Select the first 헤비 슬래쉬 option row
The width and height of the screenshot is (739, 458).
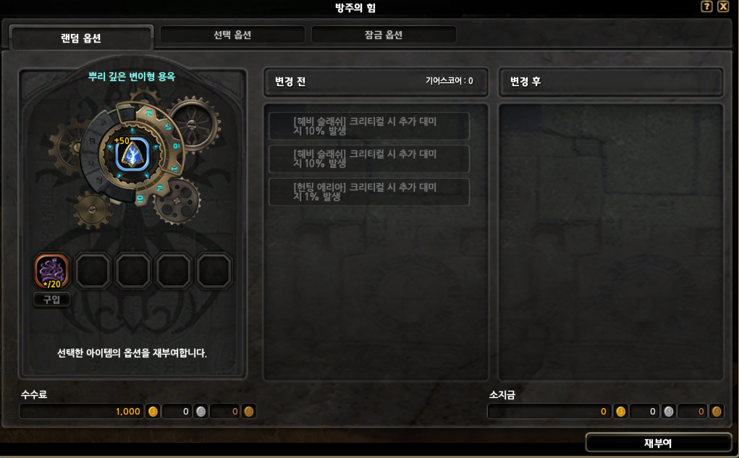[x=369, y=126]
